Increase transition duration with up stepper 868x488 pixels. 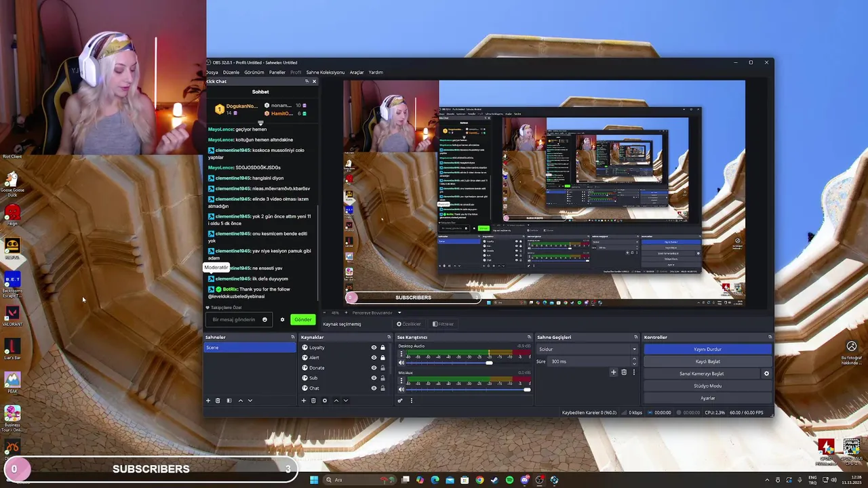point(634,359)
